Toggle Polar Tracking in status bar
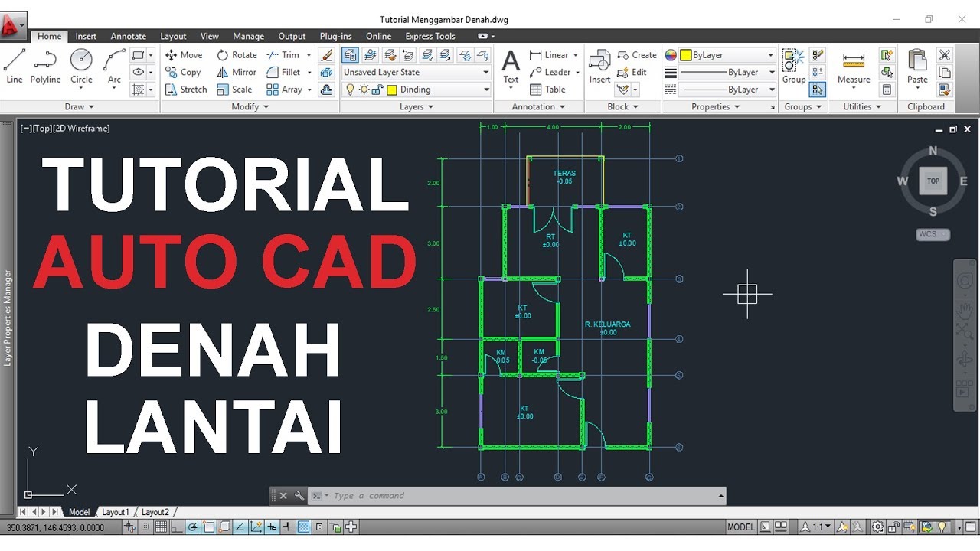Screen dimensions: 980x551 coord(192,527)
